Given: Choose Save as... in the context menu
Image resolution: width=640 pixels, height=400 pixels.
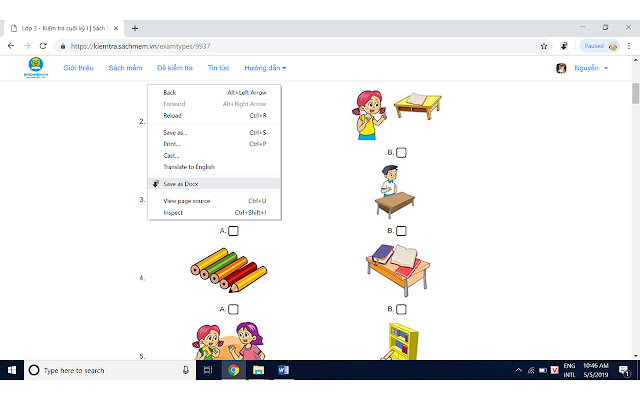Looking at the screenshot, I should 214,133.
